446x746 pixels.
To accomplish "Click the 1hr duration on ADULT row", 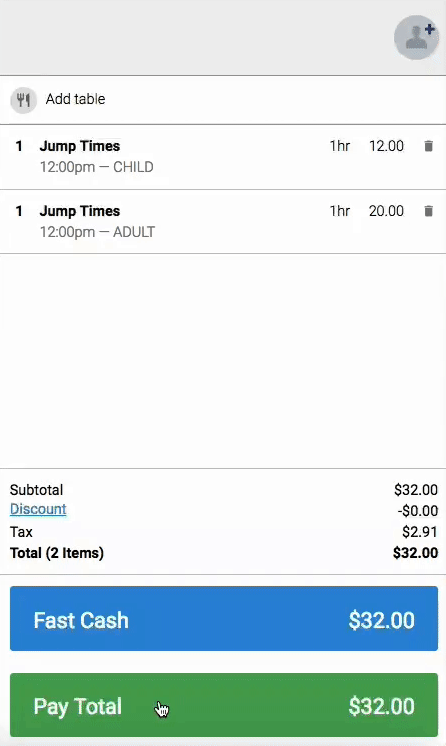I will (x=340, y=211).
